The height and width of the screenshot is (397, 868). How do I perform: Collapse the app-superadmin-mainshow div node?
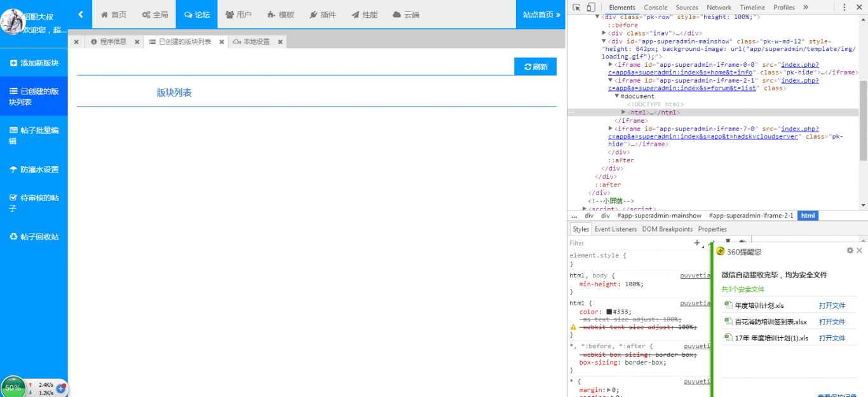604,41
